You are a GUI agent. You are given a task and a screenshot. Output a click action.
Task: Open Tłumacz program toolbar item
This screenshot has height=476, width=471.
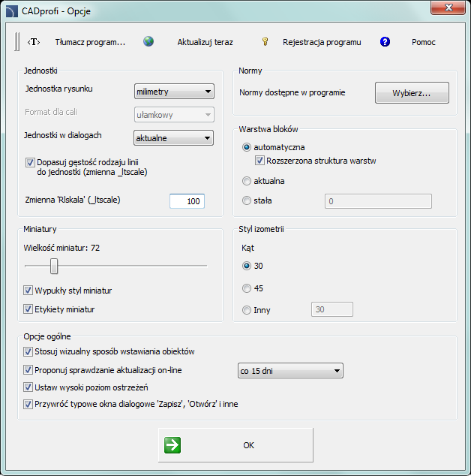[x=90, y=42]
